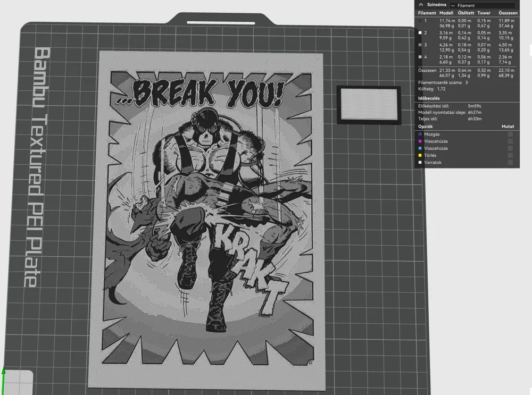This screenshot has width=532, height=395.
Task: Click the cyan Visszahúzás color icon
Action: pos(420,148)
